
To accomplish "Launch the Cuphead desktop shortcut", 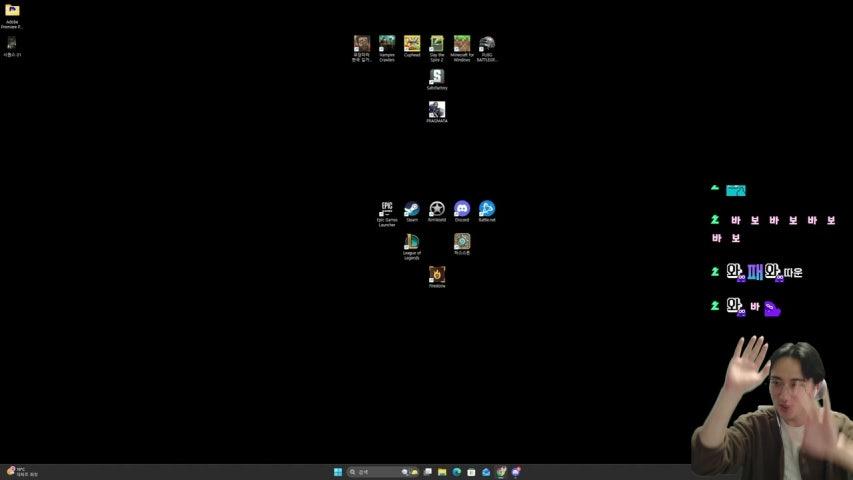I will 412,46.
